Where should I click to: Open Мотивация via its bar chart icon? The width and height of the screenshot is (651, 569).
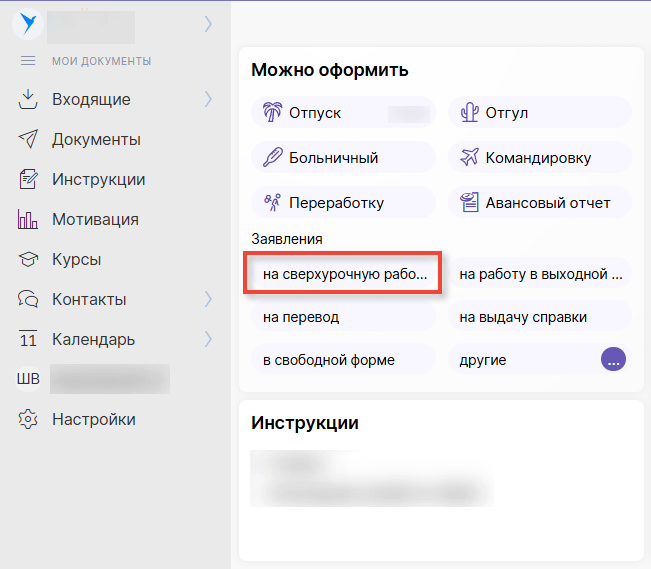[28, 219]
